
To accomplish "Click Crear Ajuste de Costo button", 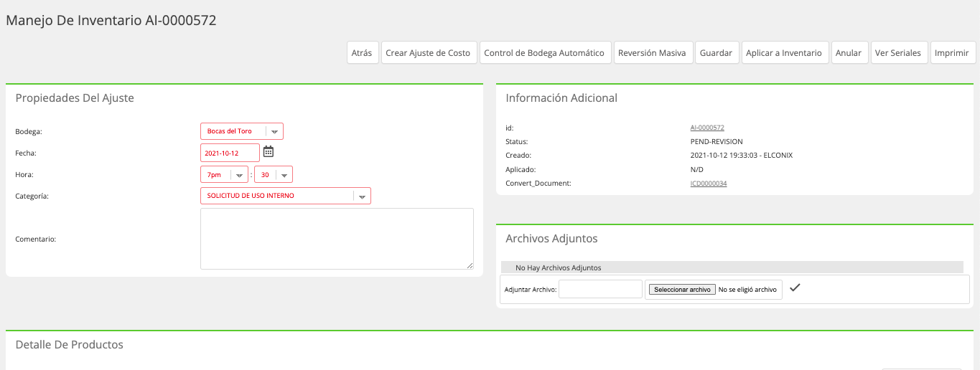I will 429,53.
